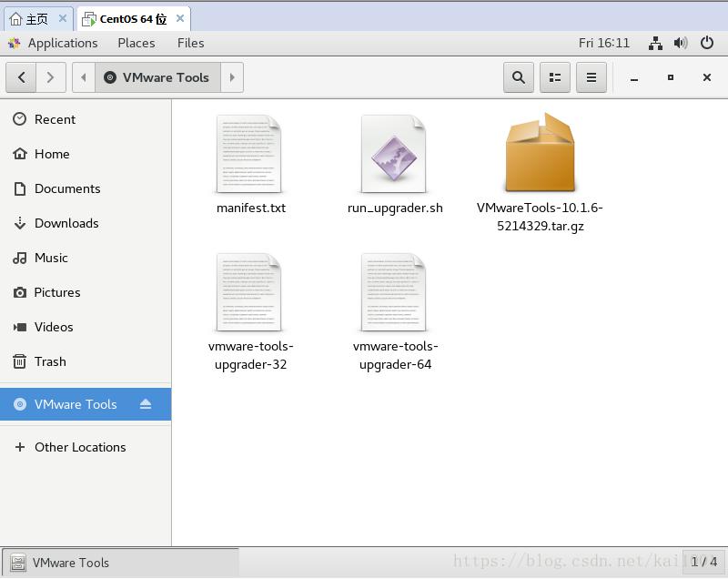Open the file search magnifier
This screenshot has height=579, width=728.
pos(519,77)
